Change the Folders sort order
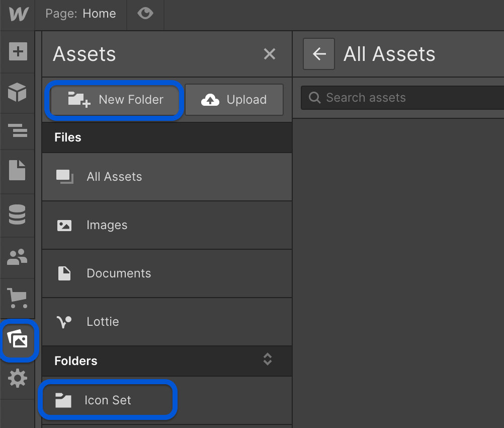The height and width of the screenshot is (428, 504). [x=267, y=361]
